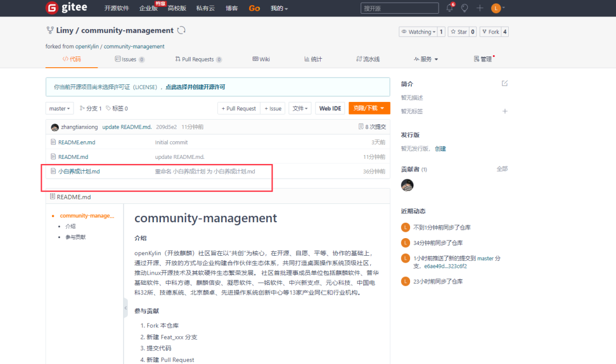Open 高校版 in top navigation
Image resolution: width=616 pixels, height=364 pixels.
177,8
